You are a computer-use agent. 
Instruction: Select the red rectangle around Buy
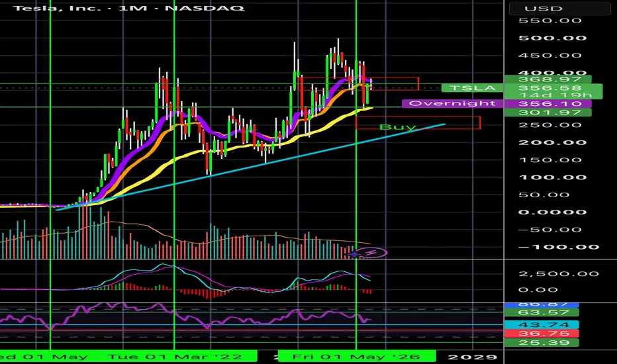point(418,123)
